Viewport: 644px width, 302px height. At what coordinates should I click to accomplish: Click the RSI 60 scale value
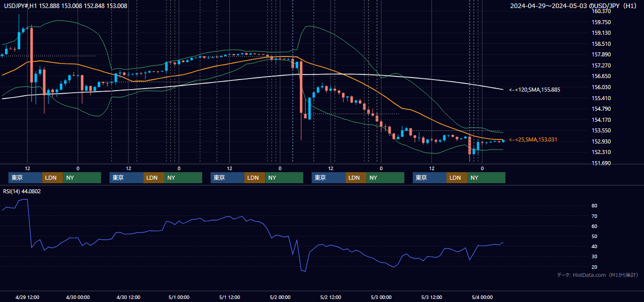595,226
